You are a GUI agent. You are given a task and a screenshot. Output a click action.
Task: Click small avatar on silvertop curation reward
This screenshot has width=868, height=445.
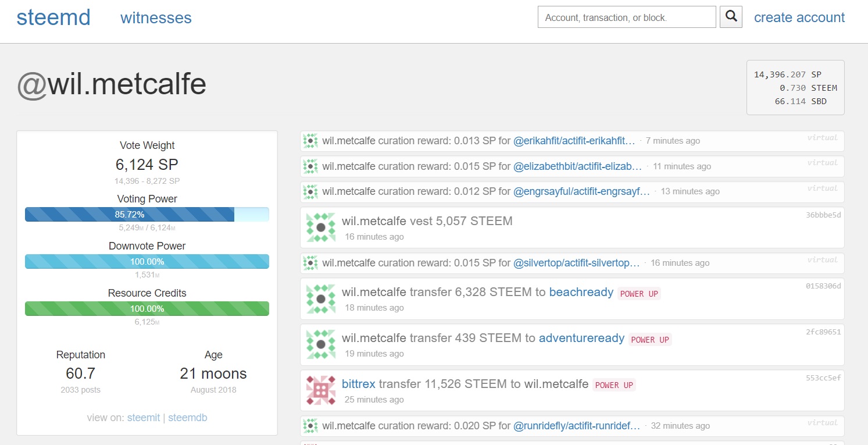click(x=310, y=263)
